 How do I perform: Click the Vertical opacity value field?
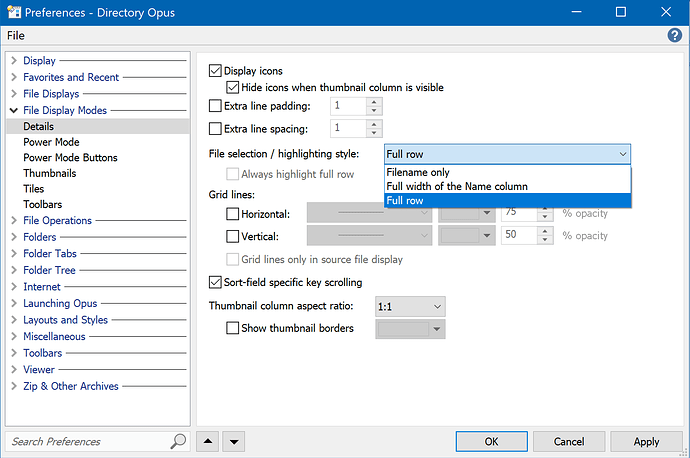point(519,235)
